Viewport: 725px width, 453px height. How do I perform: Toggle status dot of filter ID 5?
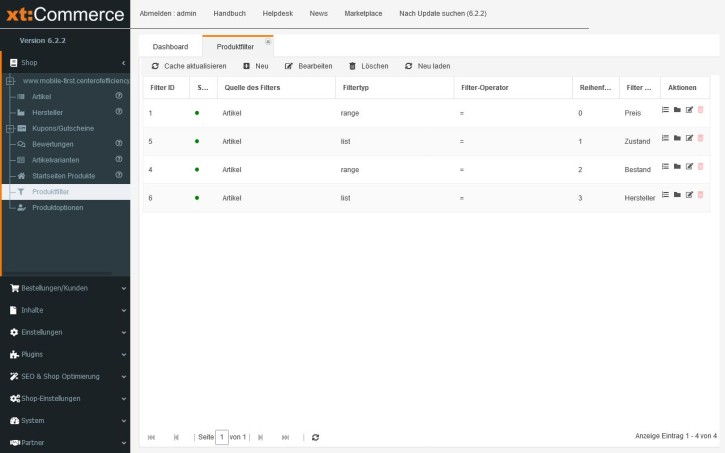pos(197,141)
